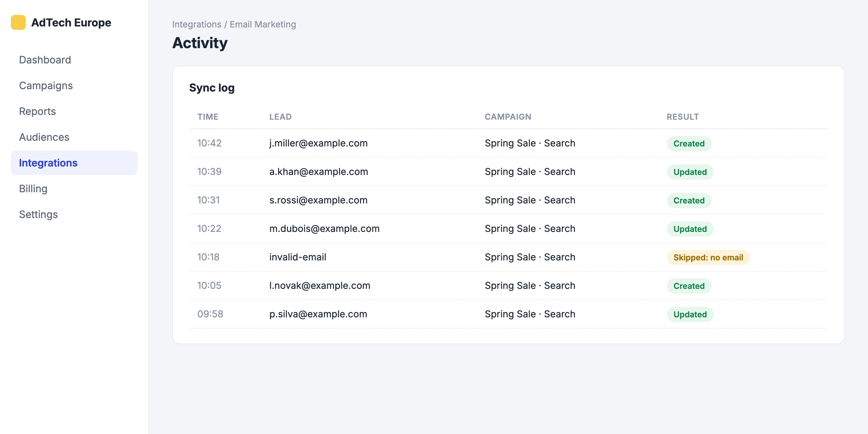Click the Sync log heading

point(212,88)
